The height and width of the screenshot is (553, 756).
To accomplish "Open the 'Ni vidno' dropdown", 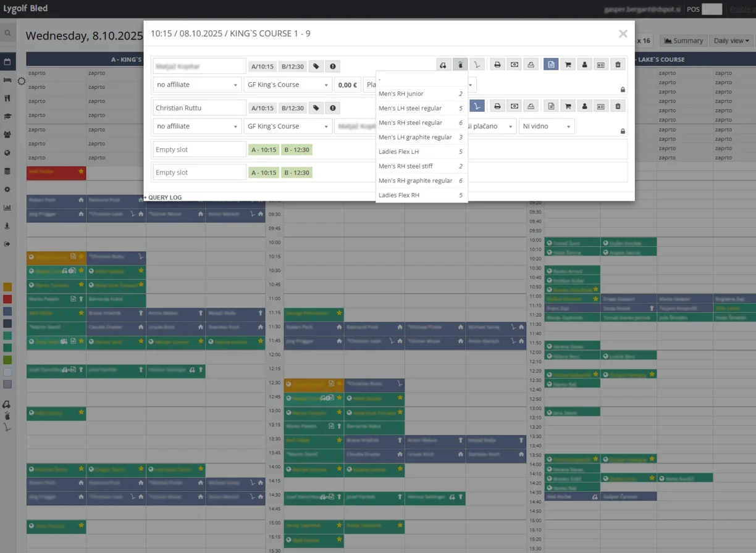I will pos(546,127).
